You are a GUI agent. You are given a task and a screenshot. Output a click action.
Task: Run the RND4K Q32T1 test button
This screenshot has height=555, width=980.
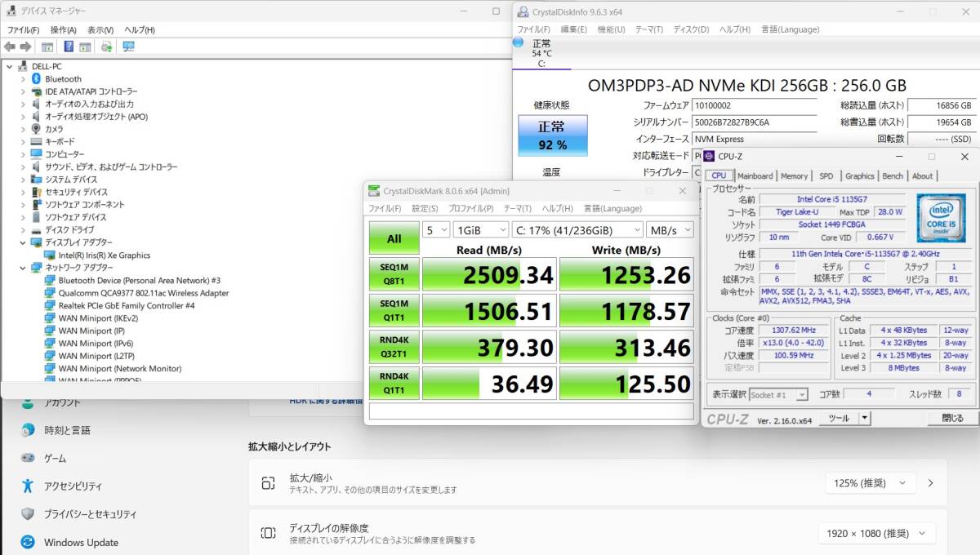click(394, 347)
